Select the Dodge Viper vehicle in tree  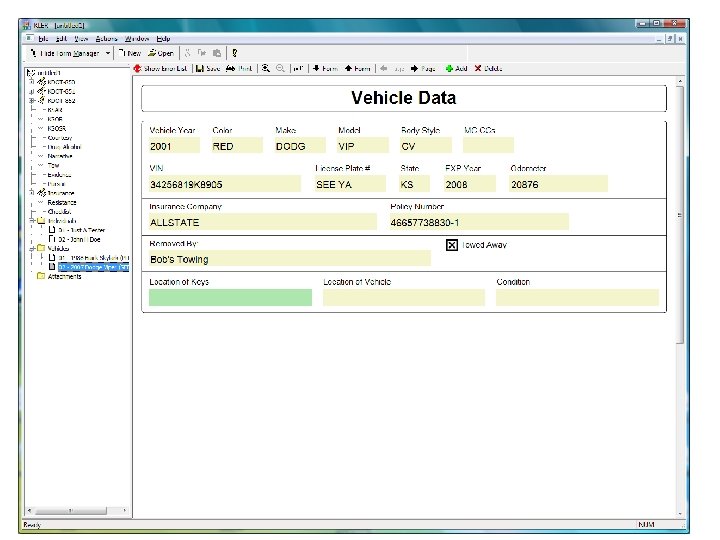click(x=93, y=267)
